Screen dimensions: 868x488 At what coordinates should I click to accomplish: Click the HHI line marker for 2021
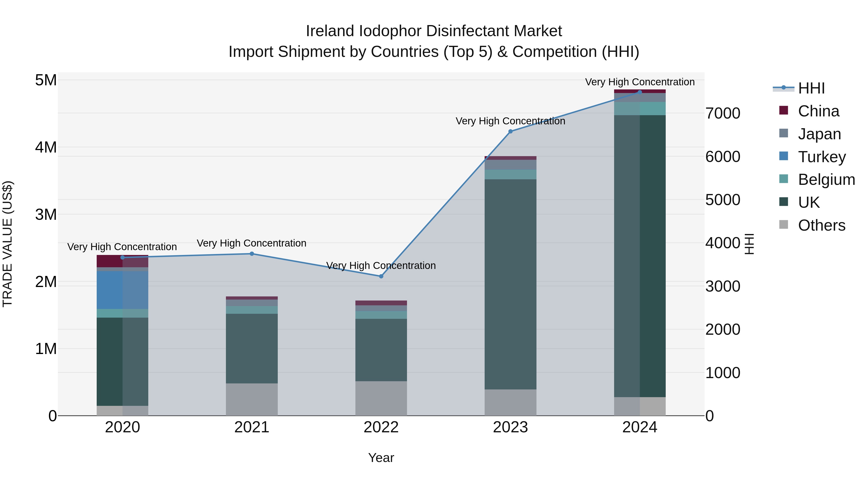[252, 254]
